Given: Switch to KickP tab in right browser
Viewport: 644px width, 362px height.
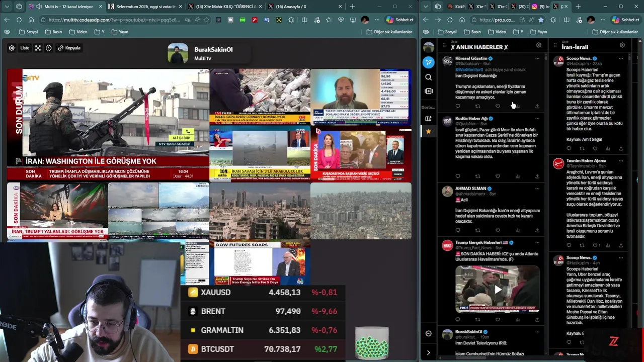Looking at the screenshot, I should click(x=456, y=7).
